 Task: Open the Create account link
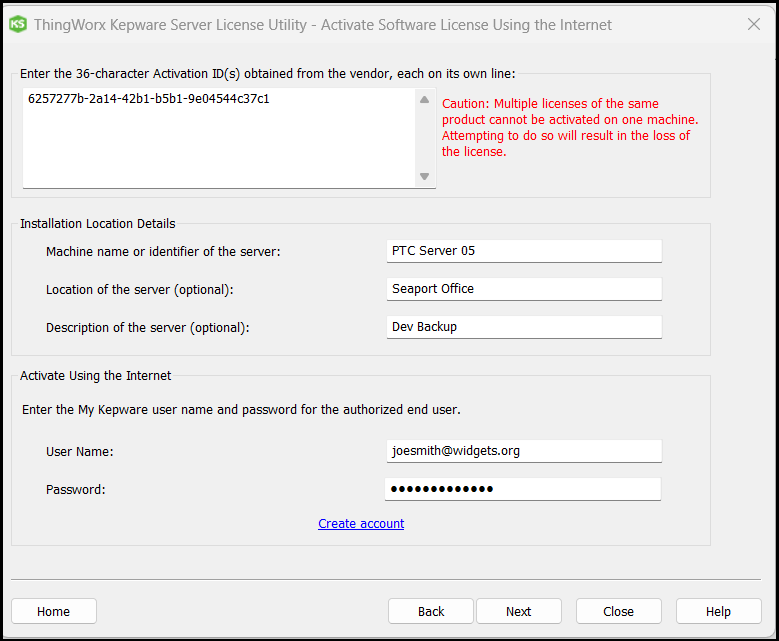pos(361,524)
